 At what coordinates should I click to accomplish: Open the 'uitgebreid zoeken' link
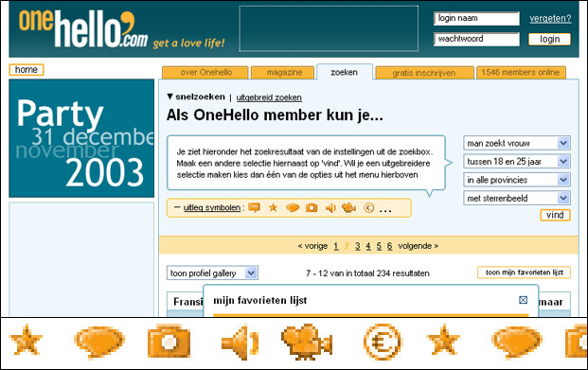269,97
